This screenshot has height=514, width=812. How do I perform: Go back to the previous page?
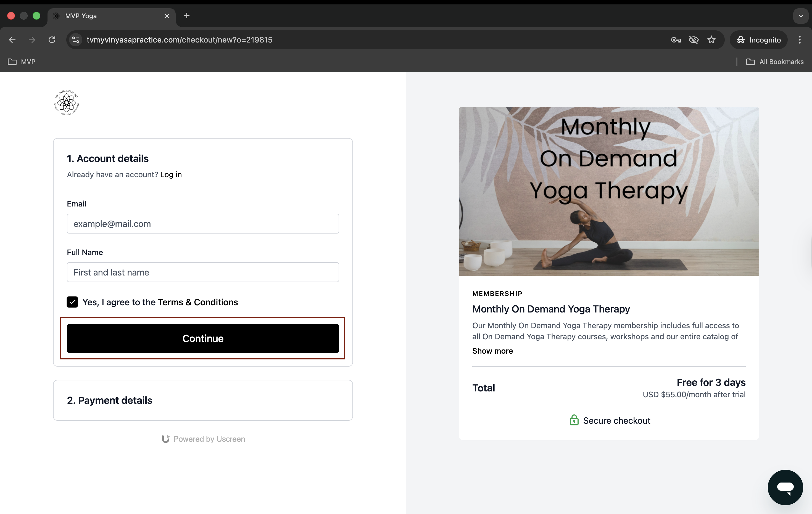(12, 40)
